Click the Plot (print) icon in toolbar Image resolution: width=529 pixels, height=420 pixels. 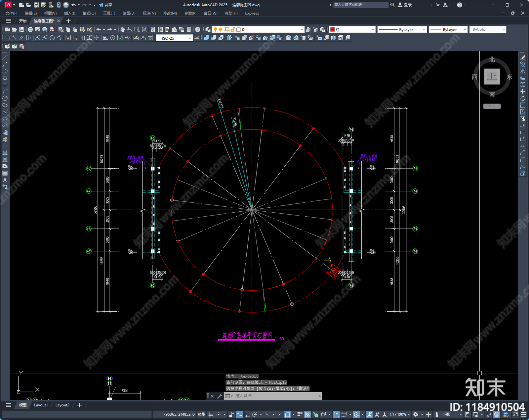click(31, 29)
